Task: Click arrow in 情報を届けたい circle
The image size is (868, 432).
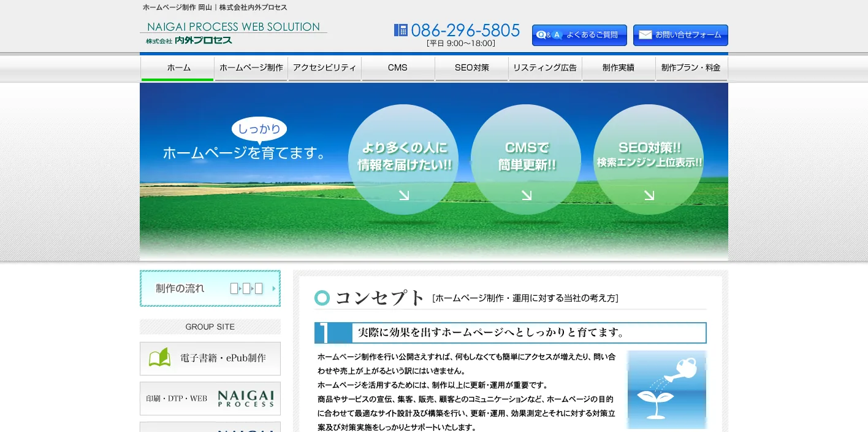Action: coord(404,195)
